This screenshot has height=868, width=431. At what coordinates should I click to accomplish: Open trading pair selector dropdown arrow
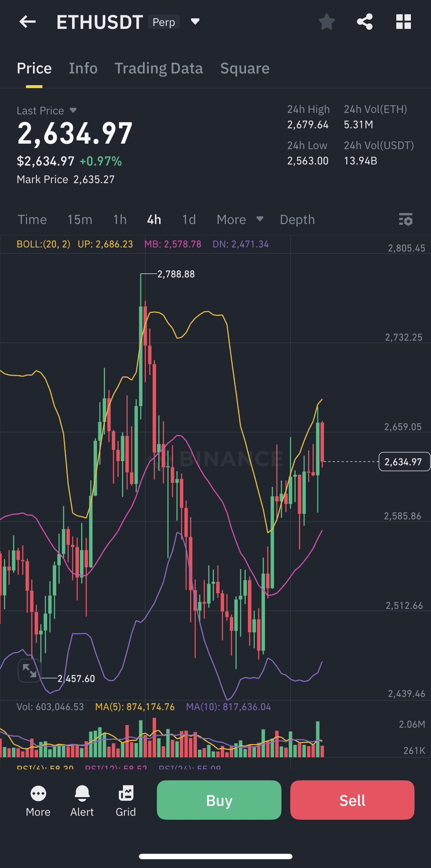pyautogui.click(x=195, y=22)
